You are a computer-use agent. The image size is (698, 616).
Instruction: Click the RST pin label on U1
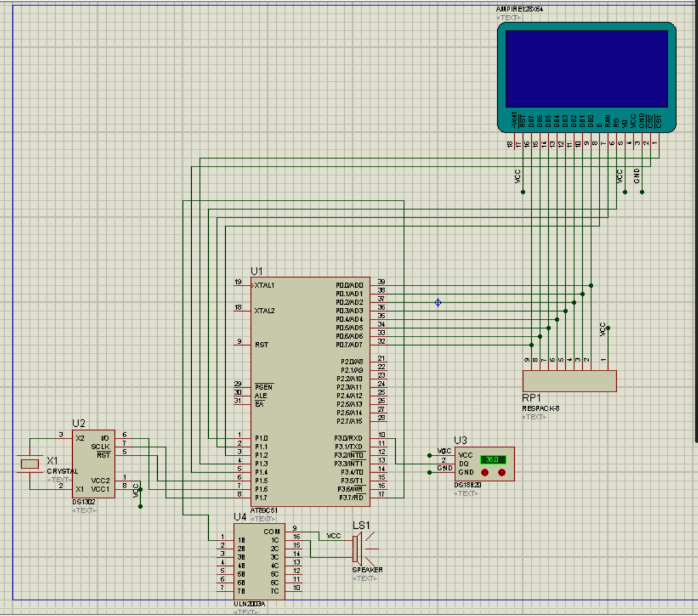click(x=262, y=345)
